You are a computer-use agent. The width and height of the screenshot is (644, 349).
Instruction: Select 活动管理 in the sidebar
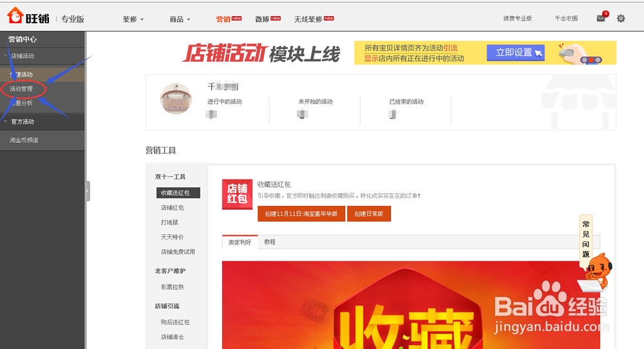(x=21, y=89)
